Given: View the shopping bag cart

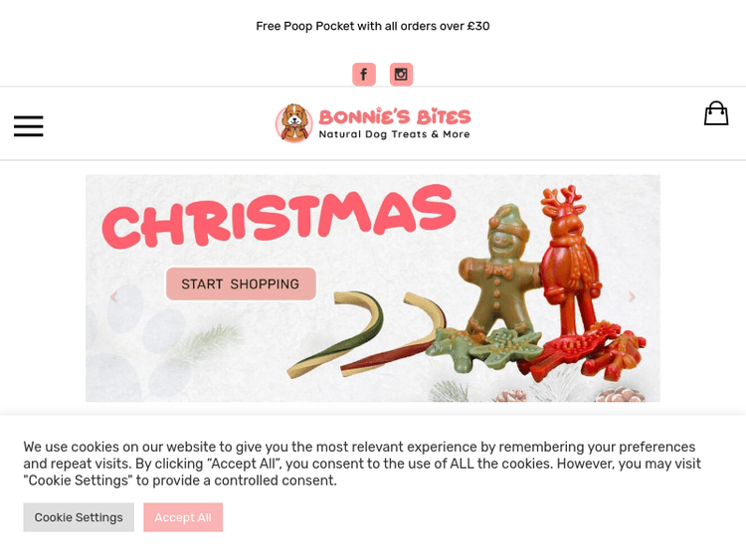Looking at the screenshot, I should 716,113.
